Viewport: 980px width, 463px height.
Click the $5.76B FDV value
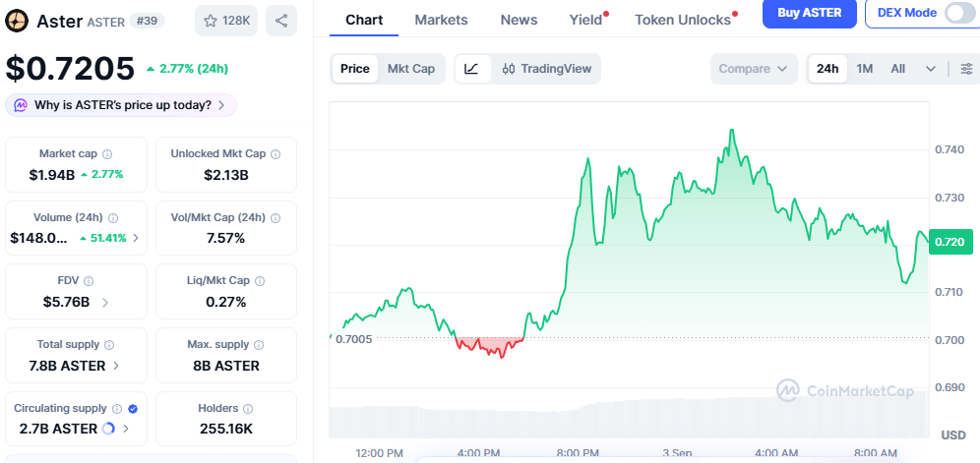(x=66, y=303)
